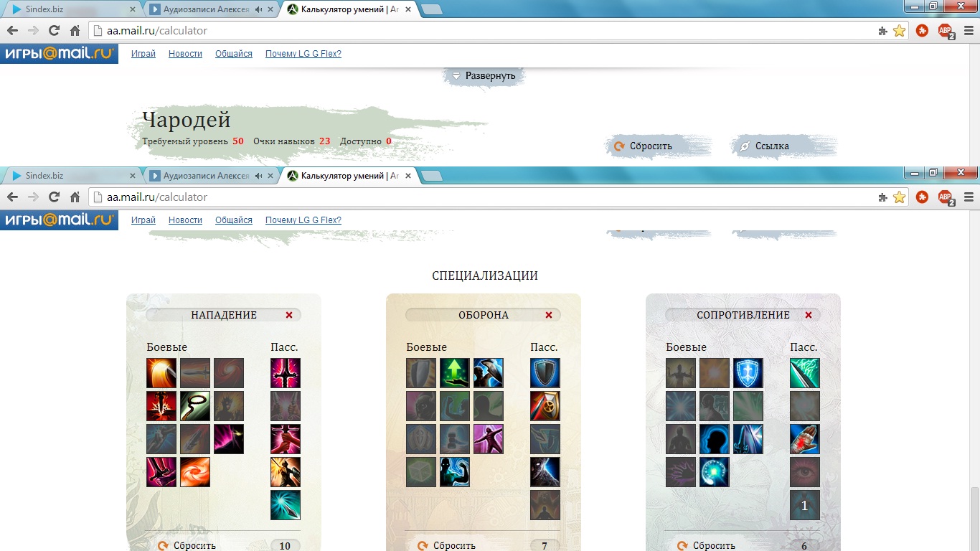Open Chrome menu in lower window
This screenshot has width=980, height=551.
tap(969, 197)
